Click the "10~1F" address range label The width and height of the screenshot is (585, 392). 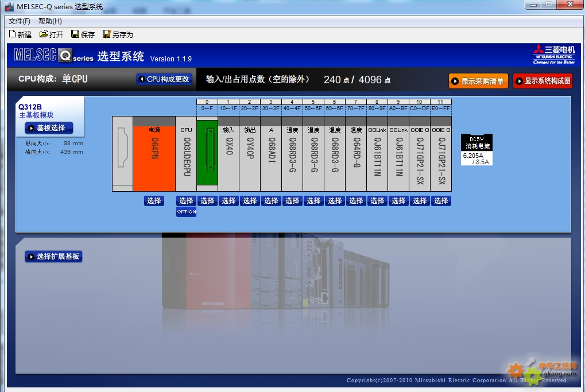tap(228, 108)
